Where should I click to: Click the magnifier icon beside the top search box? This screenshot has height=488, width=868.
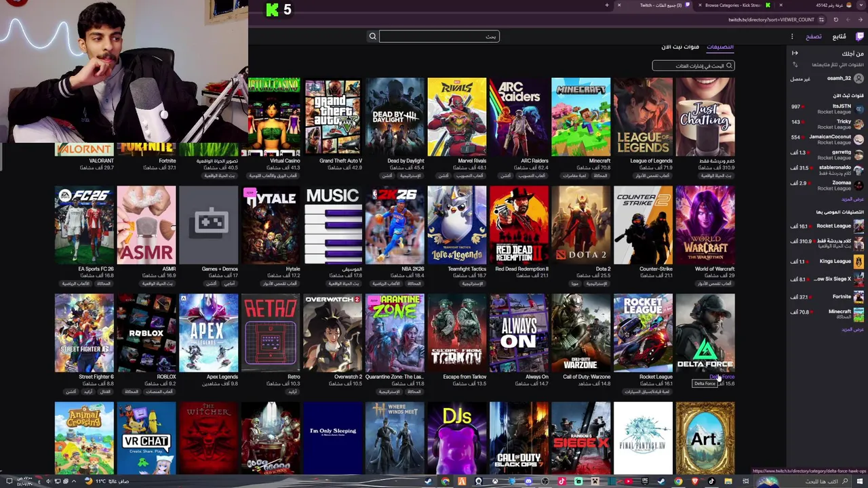pyautogui.click(x=372, y=37)
